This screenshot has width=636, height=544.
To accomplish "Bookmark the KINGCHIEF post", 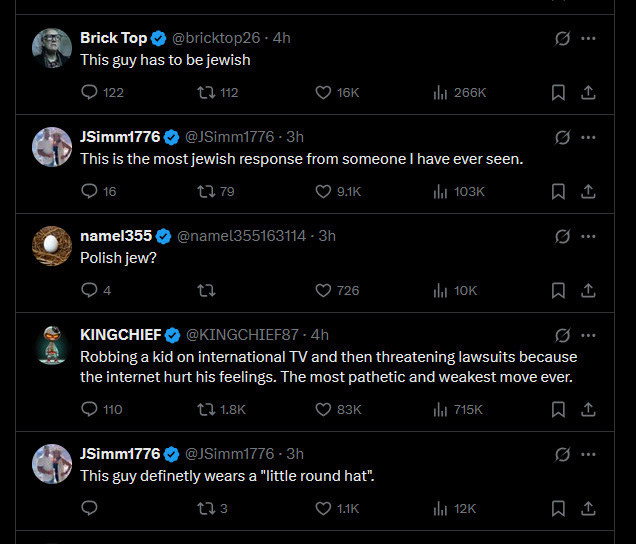I will point(559,409).
